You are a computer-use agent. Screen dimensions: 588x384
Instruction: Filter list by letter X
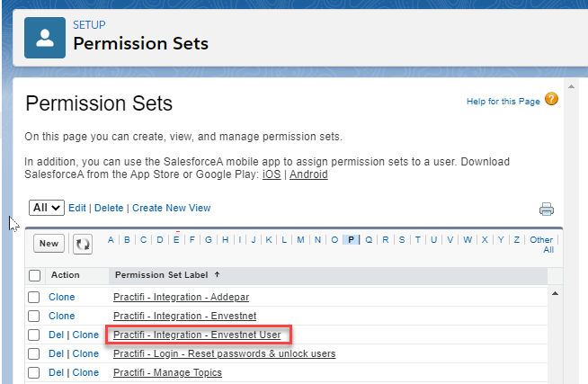(x=485, y=239)
